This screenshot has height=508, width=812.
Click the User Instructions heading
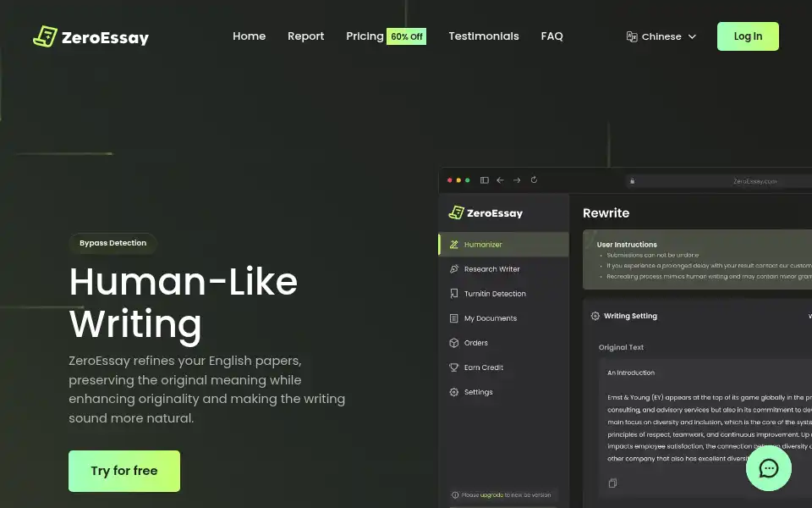(627, 245)
